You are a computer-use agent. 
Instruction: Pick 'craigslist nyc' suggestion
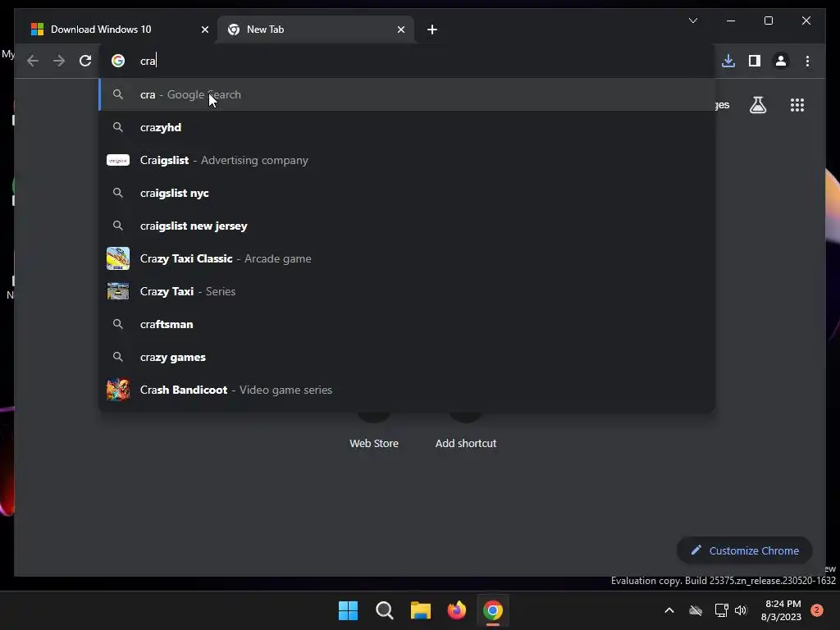(407, 193)
